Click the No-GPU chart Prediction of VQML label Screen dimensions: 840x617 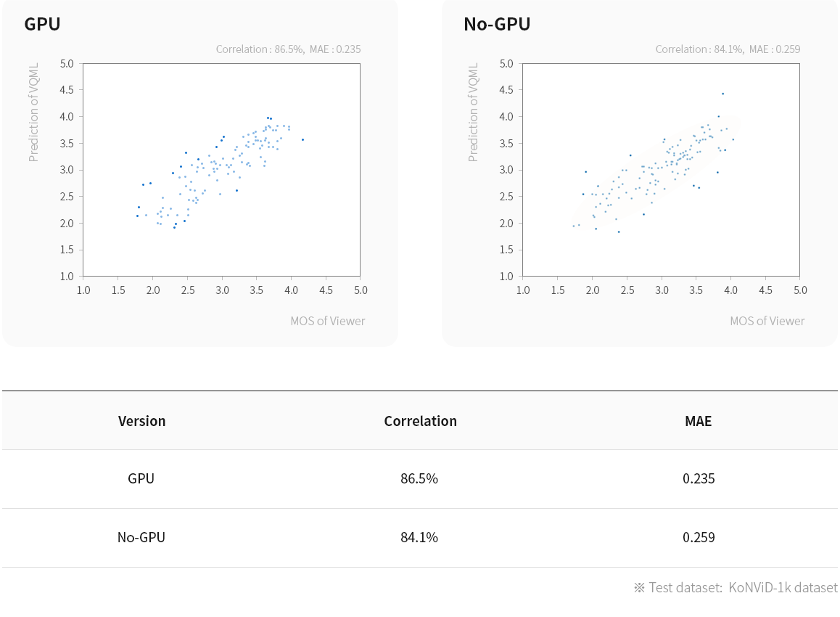473,113
